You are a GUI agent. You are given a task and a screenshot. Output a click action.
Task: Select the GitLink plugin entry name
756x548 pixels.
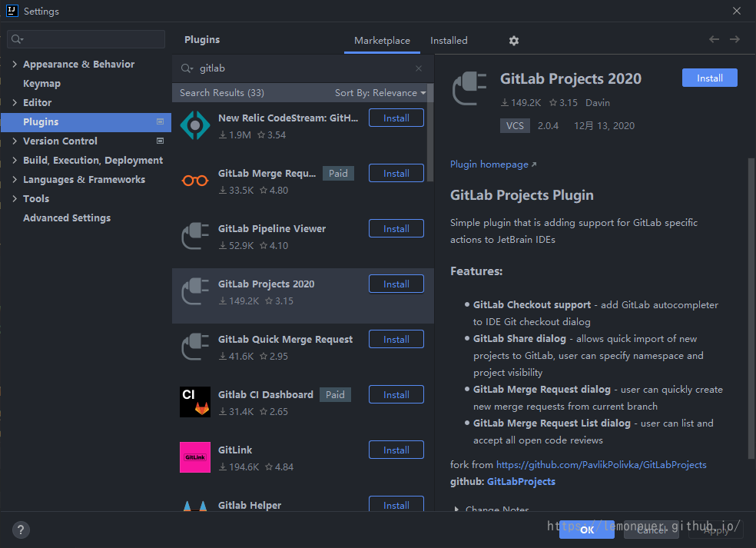[x=235, y=450]
